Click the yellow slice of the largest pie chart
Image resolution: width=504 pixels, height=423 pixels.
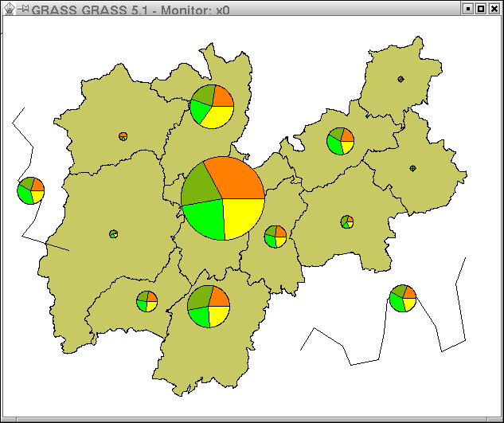tap(243, 217)
